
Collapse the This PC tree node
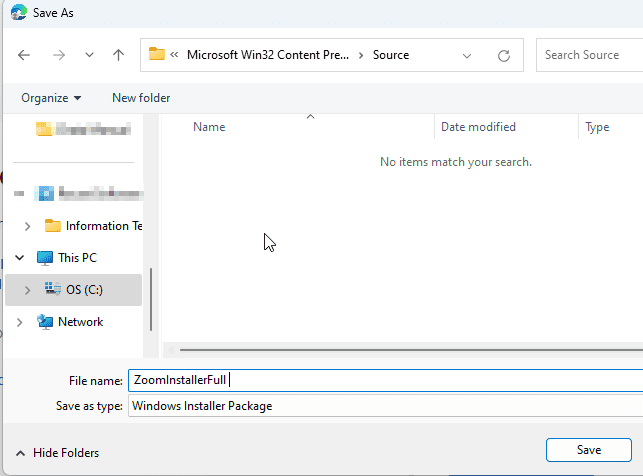point(19,258)
